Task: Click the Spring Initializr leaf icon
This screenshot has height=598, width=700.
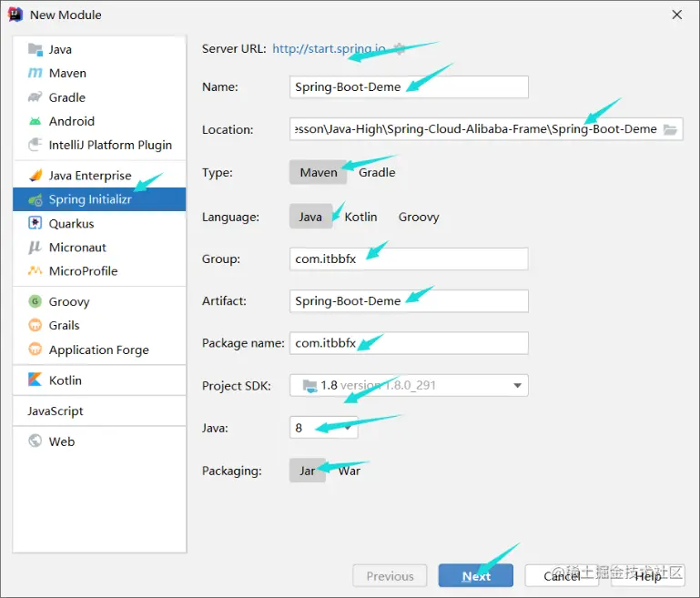Action: pos(36,199)
